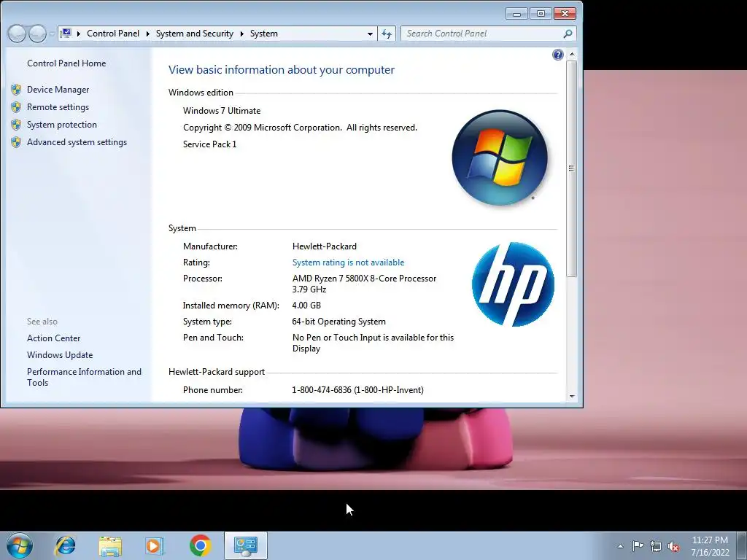The height and width of the screenshot is (560, 747).
Task: Expand the chevron after System and Security
Action: pos(242,34)
